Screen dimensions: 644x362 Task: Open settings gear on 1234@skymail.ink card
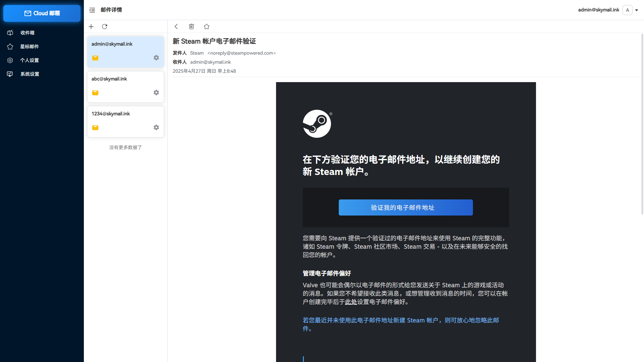[156, 127]
